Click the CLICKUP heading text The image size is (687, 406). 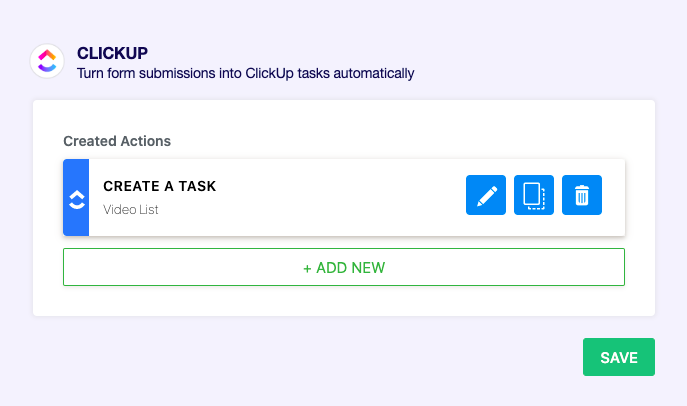(x=112, y=53)
